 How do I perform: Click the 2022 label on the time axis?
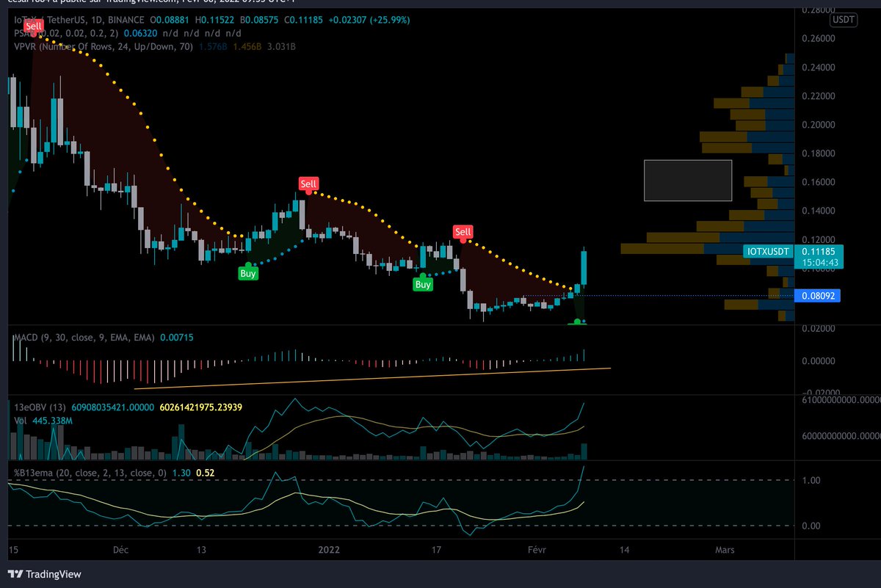[330, 549]
